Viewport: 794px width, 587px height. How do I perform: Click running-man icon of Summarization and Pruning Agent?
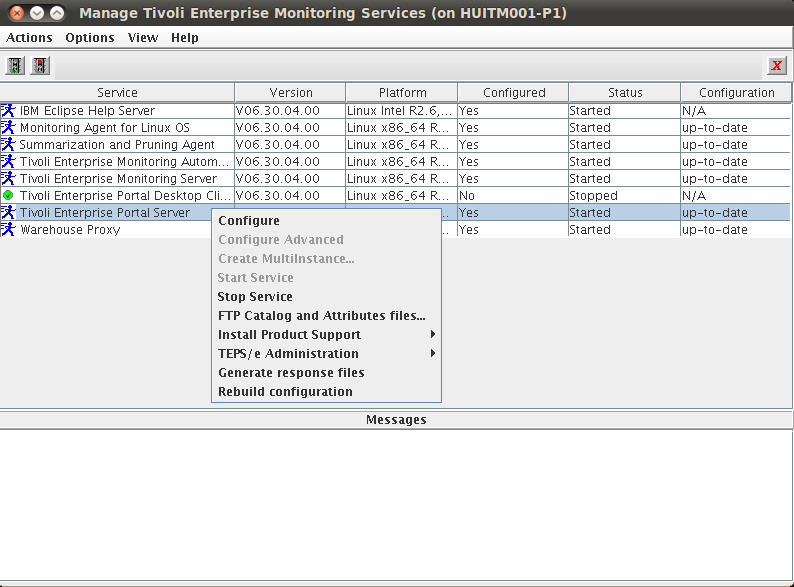click(x=8, y=144)
